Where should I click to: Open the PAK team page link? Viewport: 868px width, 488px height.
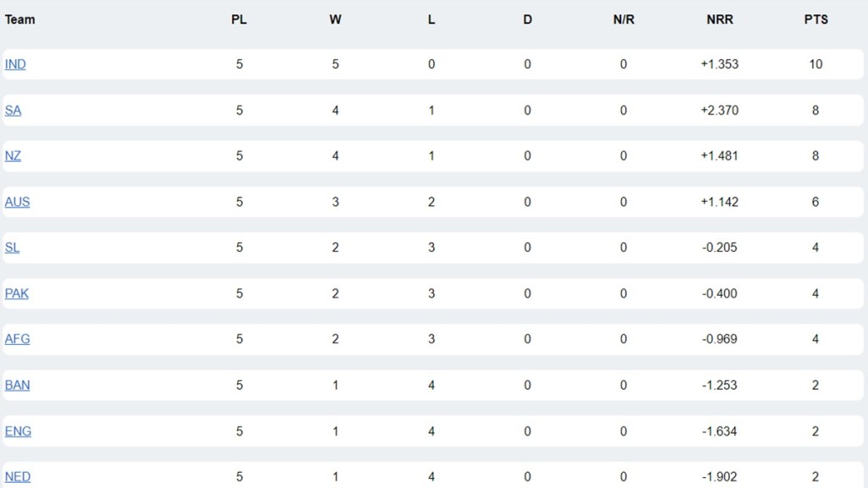(x=15, y=293)
